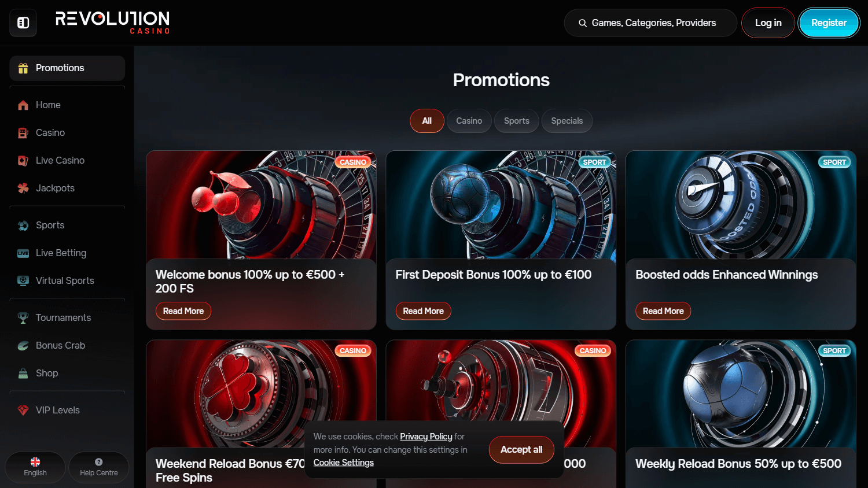Image resolution: width=868 pixels, height=488 pixels.
Task: Collapse the sidebar with the panel icon
Action: tap(23, 23)
